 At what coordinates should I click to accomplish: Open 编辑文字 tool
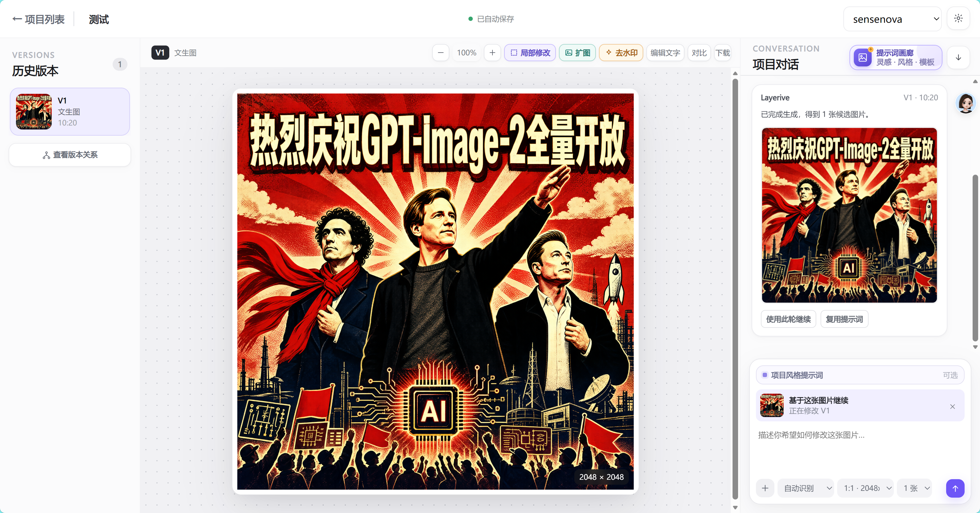665,53
